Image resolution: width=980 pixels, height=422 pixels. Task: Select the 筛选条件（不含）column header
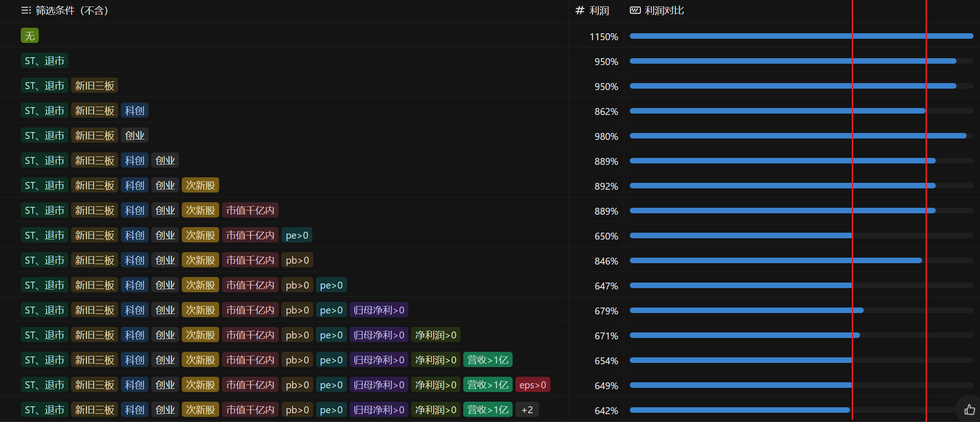[x=72, y=11]
